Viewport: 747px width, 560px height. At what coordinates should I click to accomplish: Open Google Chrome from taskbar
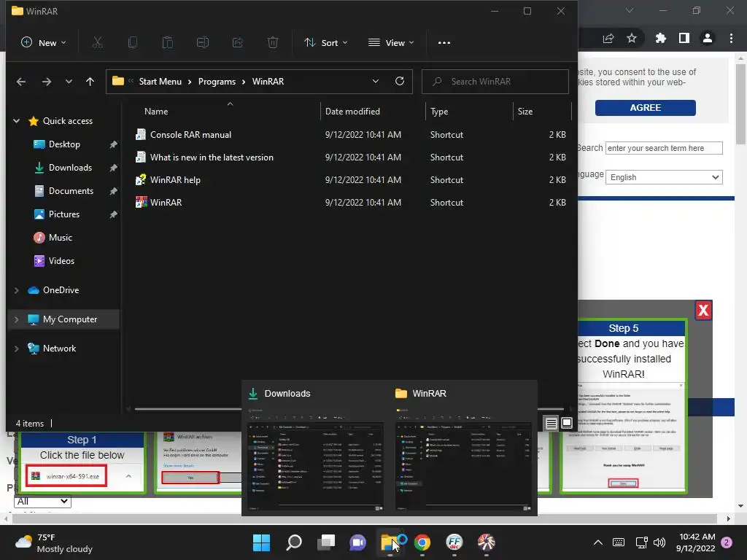pos(422,542)
